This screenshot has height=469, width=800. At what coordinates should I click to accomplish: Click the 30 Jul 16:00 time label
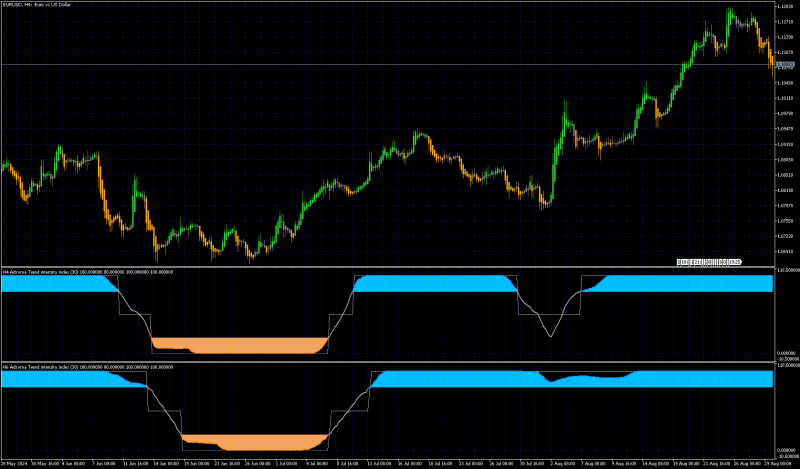click(x=532, y=463)
